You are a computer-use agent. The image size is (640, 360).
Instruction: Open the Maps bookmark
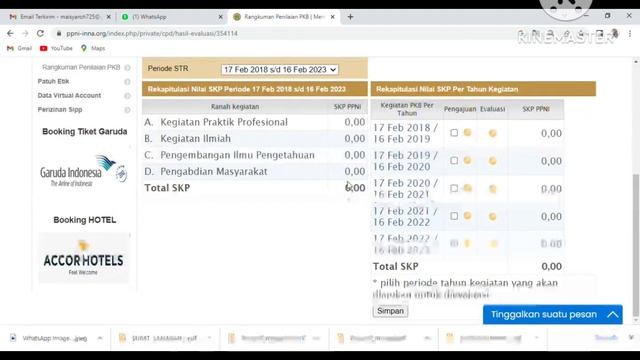tap(93, 48)
